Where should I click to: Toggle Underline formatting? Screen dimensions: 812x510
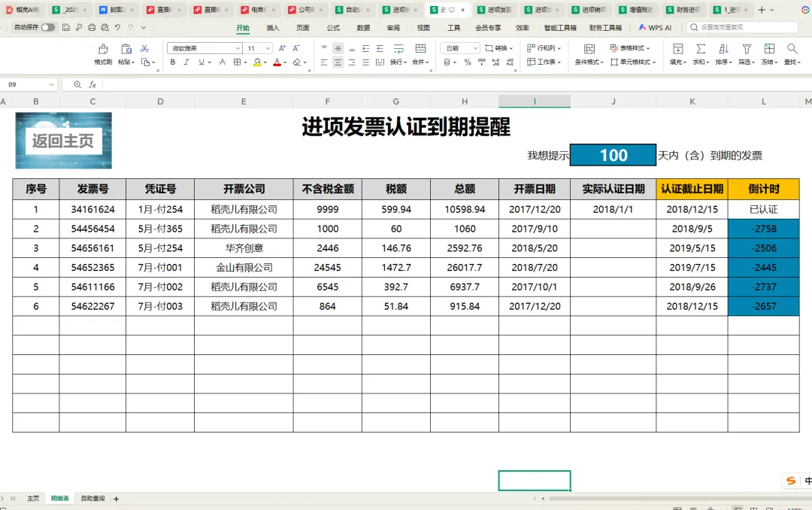click(201, 62)
